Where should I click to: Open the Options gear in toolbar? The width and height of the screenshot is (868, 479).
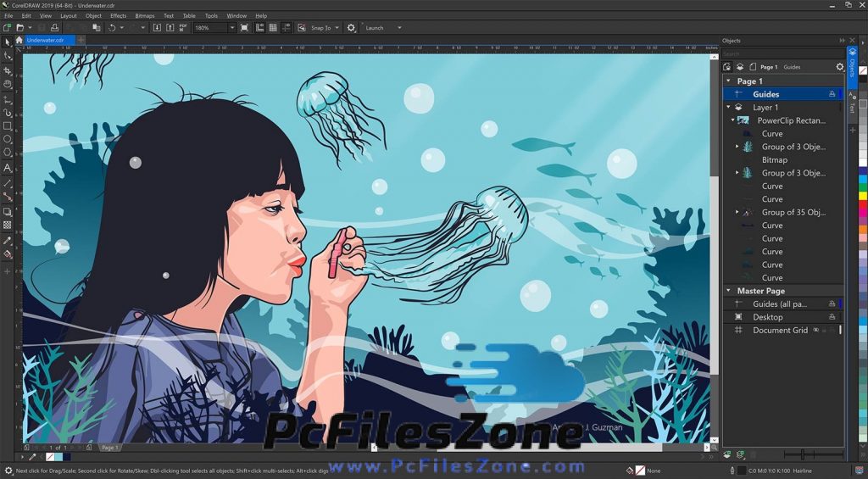(352, 27)
